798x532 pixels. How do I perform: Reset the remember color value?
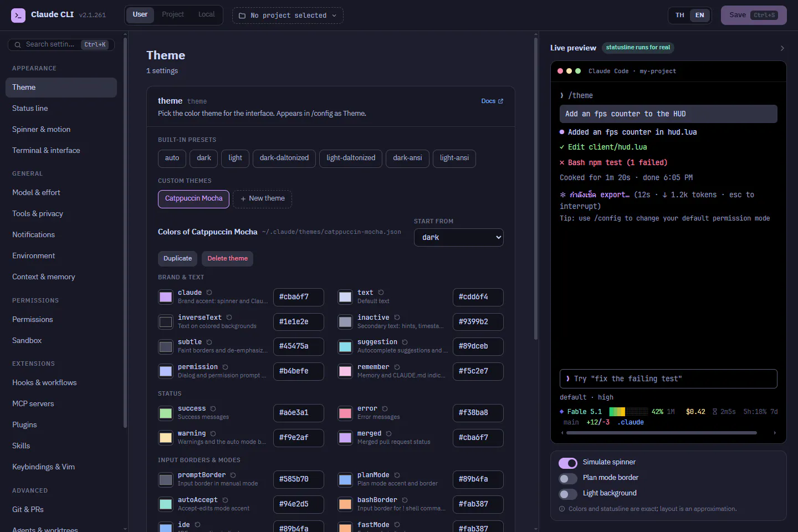(x=397, y=367)
